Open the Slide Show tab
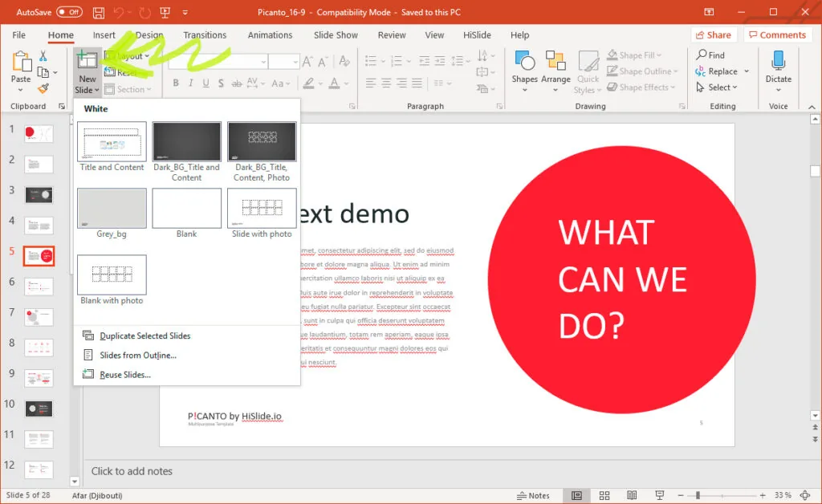Viewport: 822px width, 504px height. [336, 35]
